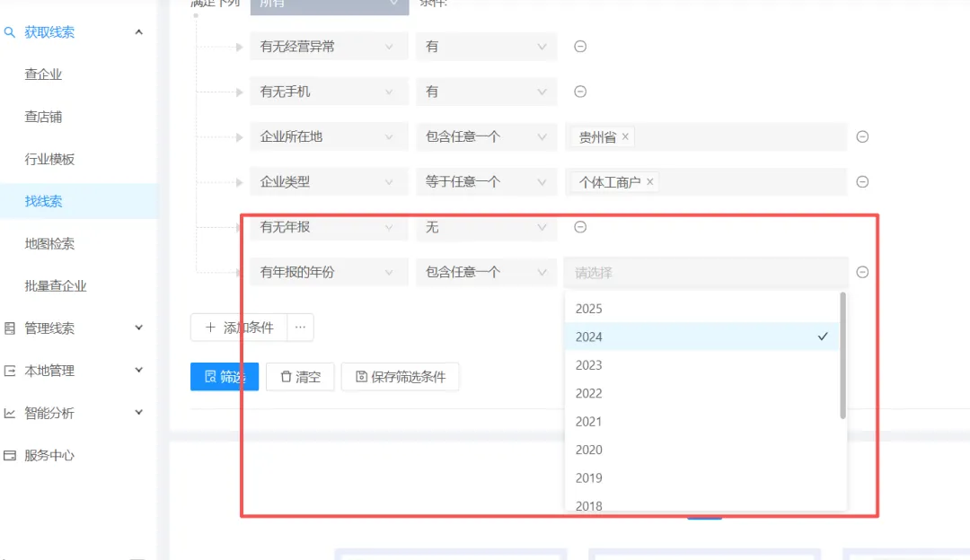Click the magnifier icon beside 获取线索
The height and width of the screenshot is (560, 970).
[x=13, y=32]
